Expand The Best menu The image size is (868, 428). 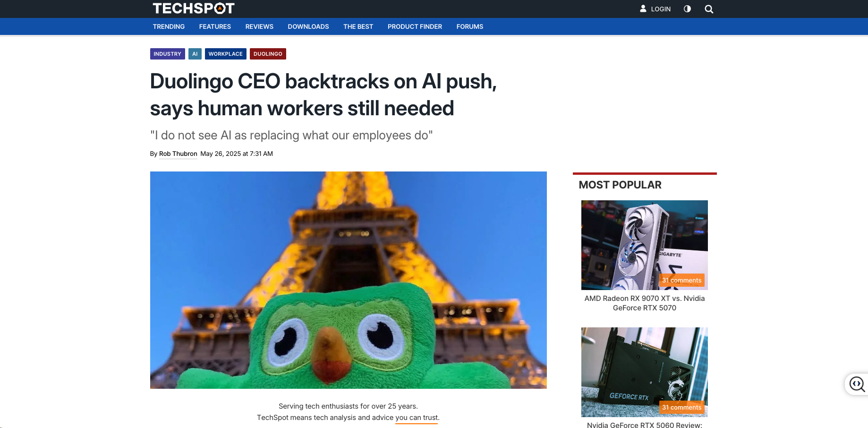pyautogui.click(x=358, y=26)
